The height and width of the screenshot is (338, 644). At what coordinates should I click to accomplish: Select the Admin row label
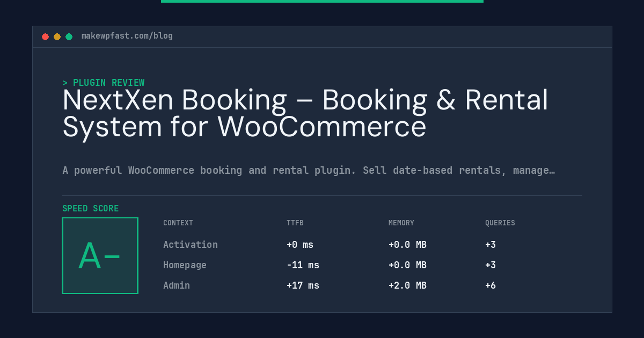pos(177,285)
